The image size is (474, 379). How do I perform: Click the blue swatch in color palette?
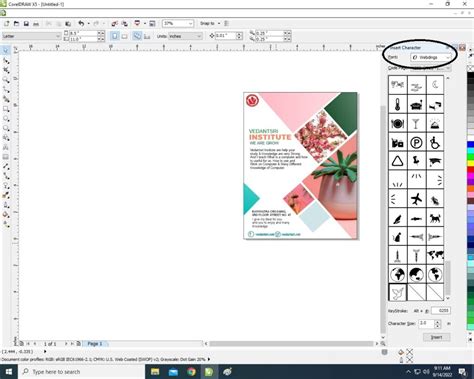[x=470, y=145]
